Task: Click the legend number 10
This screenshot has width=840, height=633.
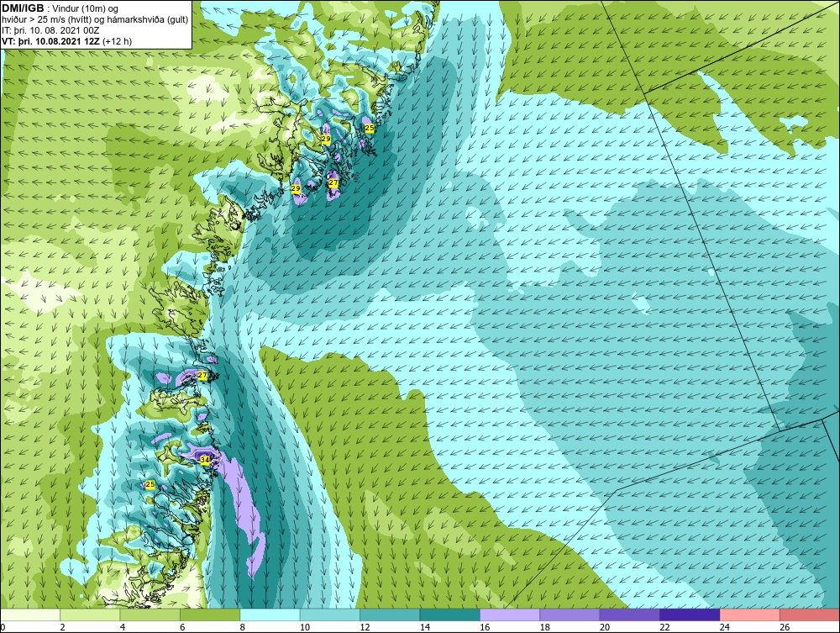Action: coord(305,627)
